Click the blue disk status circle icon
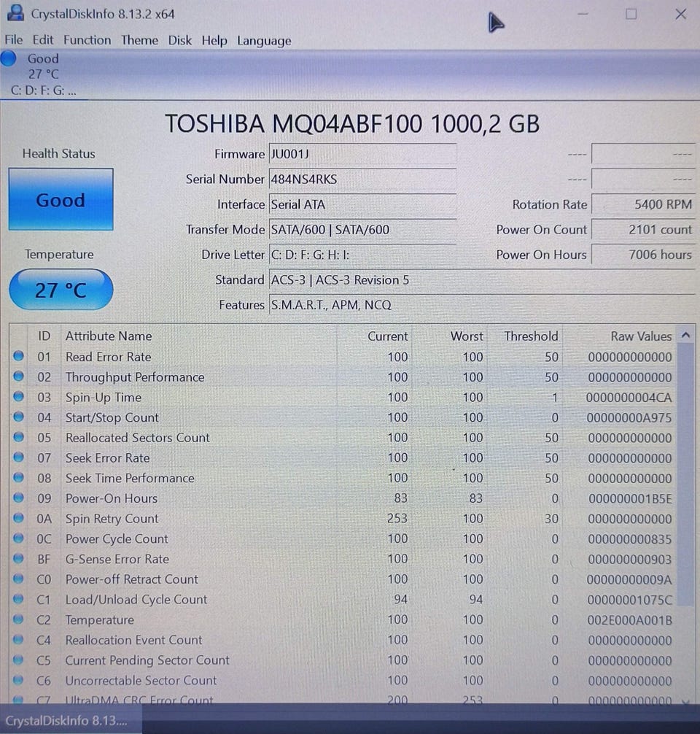The width and height of the screenshot is (700, 734). (x=9, y=58)
